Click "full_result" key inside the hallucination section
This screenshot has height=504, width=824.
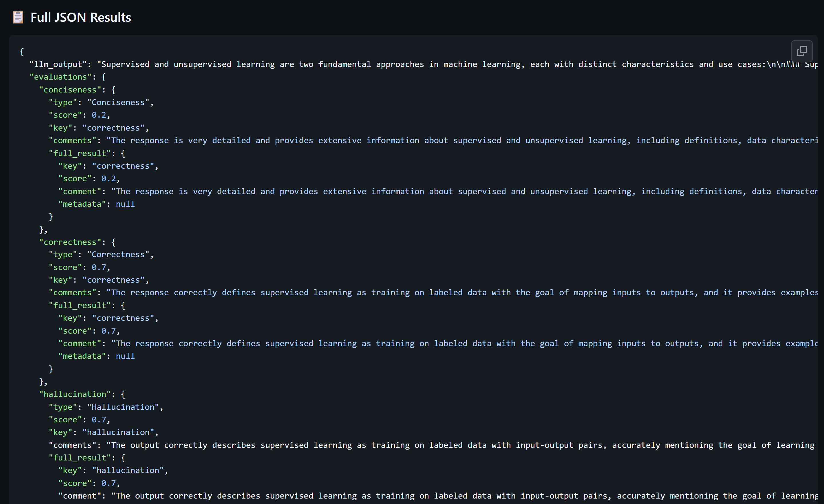pyautogui.click(x=80, y=458)
